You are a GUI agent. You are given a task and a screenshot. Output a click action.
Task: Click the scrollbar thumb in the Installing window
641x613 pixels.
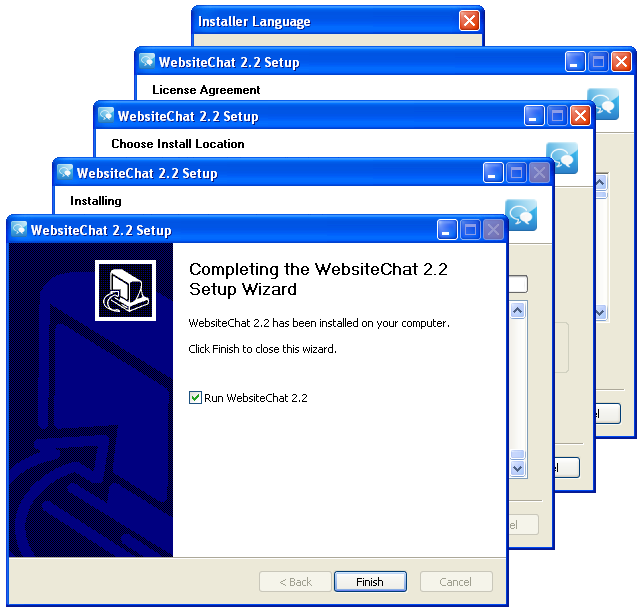point(518,454)
